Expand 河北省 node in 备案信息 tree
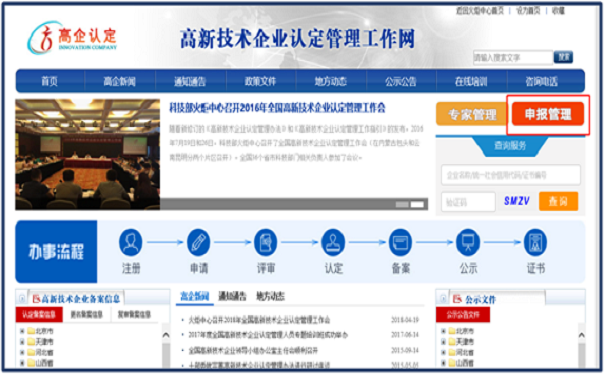 22,352
